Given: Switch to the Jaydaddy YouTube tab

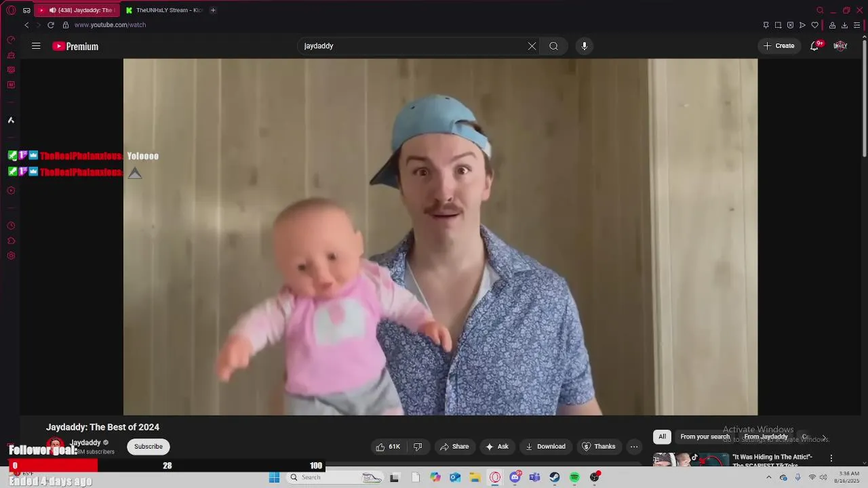Looking at the screenshot, I should [76, 10].
